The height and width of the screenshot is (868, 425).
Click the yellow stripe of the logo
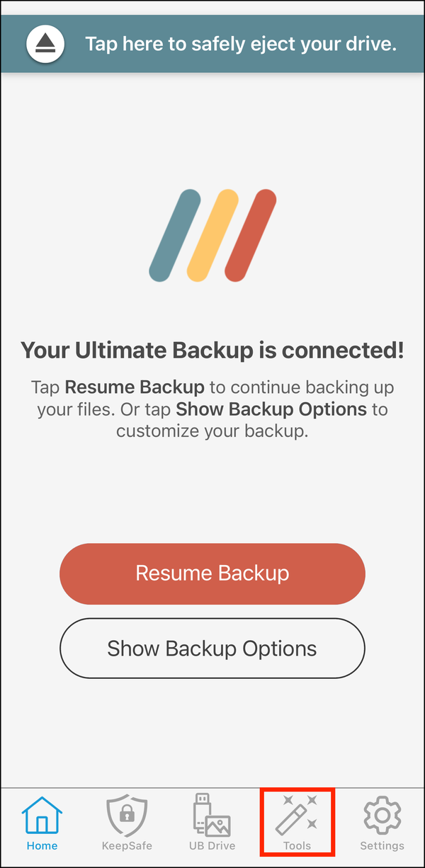pos(212,234)
